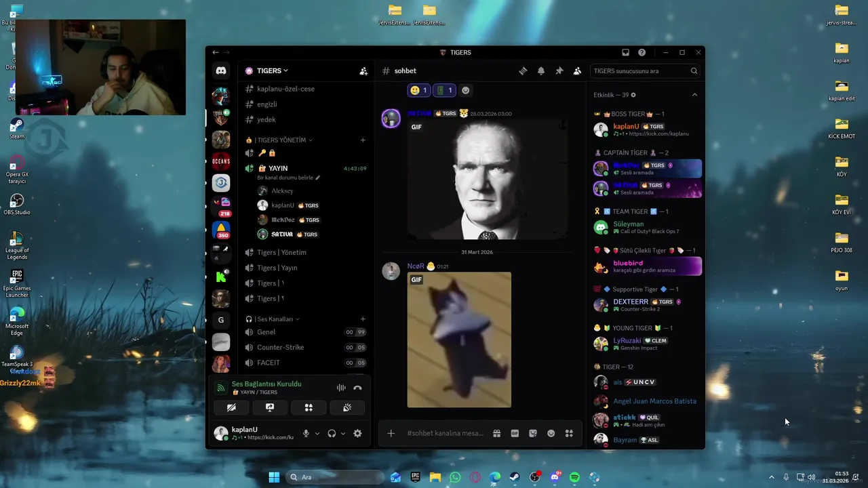This screenshot has width=868, height=488.
Task: Start screen share in voice panel
Action: [x=270, y=407]
